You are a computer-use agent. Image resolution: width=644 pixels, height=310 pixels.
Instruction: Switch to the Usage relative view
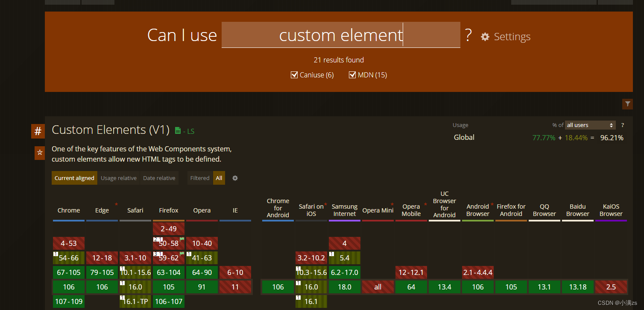[119, 178]
